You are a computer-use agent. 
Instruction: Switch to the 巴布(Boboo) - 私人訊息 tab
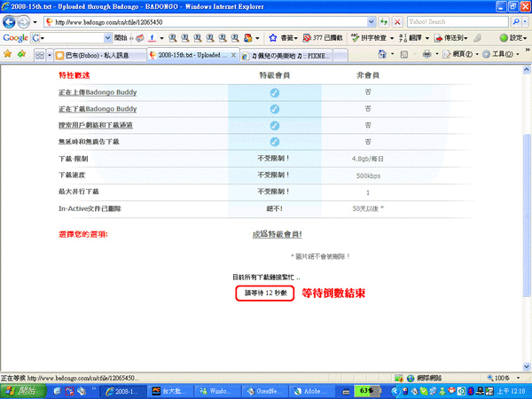click(99, 55)
